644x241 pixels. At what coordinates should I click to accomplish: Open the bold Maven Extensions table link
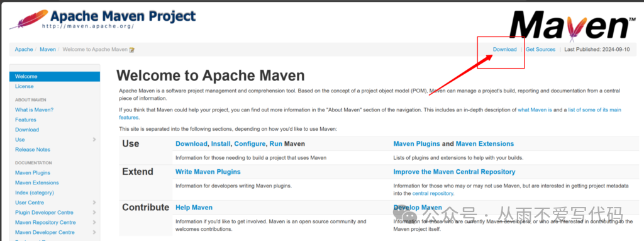pos(485,144)
